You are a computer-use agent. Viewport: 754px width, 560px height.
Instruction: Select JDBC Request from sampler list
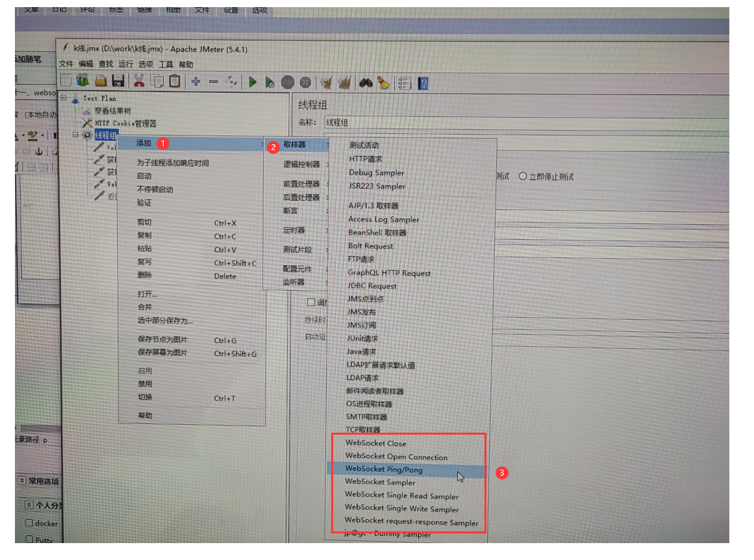pos(371,286)
